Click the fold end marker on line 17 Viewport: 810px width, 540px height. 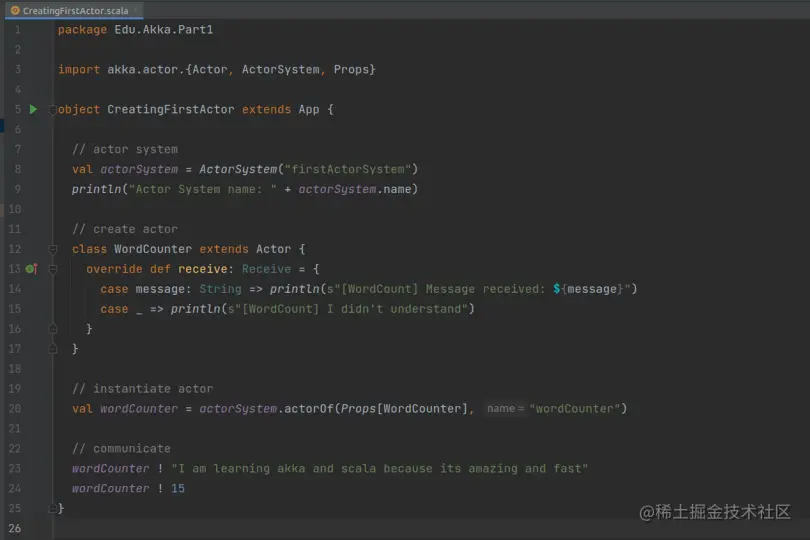click(x=52, y=349)
